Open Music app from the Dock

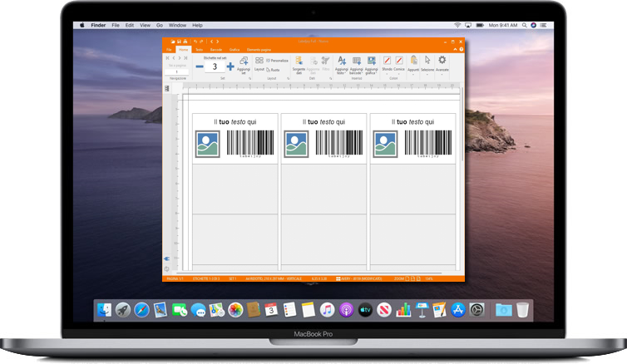tap(327, 310)
